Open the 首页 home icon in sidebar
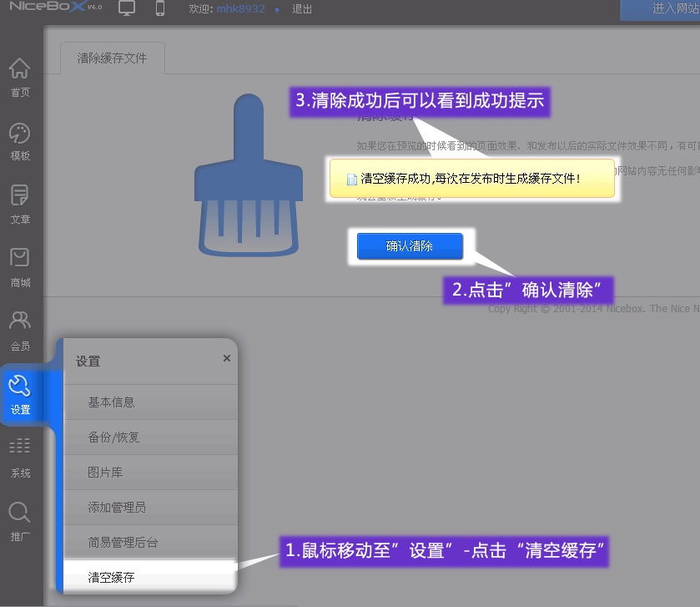Viewport: 700px width, 607px height. 20,70
